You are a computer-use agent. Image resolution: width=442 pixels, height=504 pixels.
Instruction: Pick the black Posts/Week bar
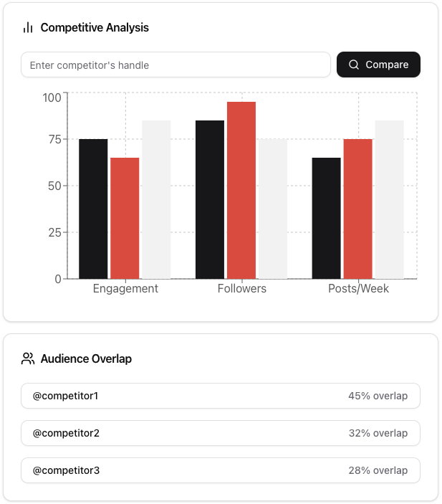click(x=326, y=218)
